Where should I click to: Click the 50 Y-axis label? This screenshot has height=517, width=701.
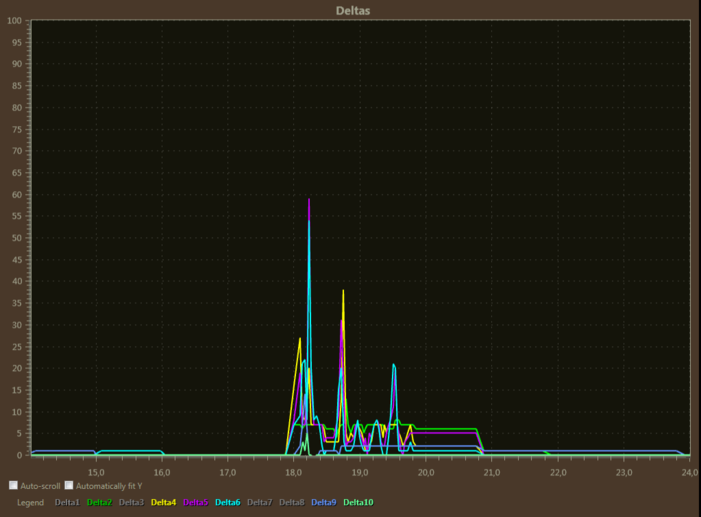tap(17, 238)
